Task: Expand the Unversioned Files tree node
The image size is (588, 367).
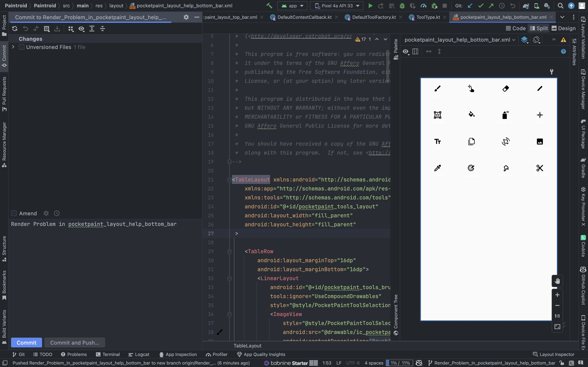Action: (13, 47)
